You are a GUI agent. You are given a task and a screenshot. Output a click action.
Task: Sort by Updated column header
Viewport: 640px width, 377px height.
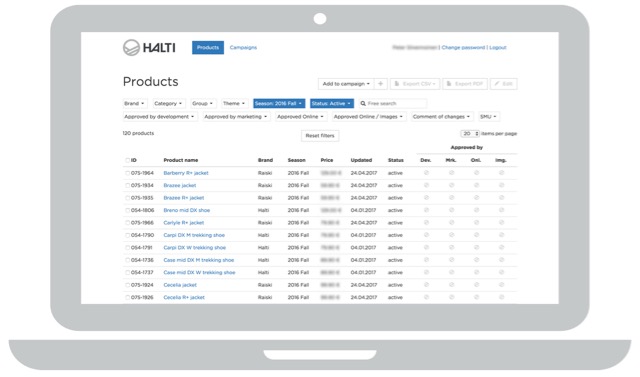click(361, 160)
